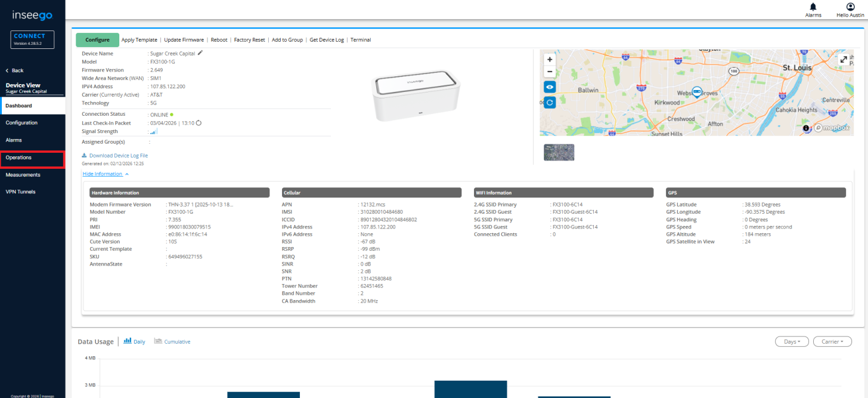Click CONNECT version badge
868x398 pixels.
(x=33, y=39)
